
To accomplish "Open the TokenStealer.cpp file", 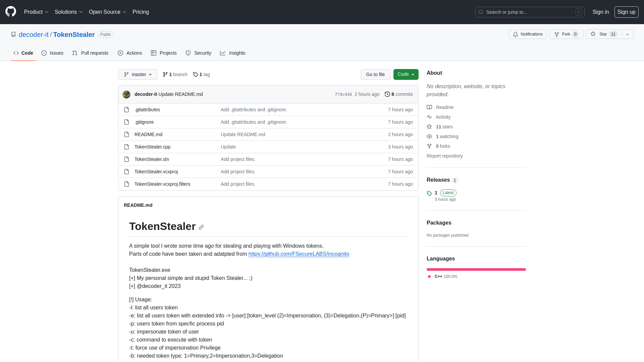I will [152, 147].
